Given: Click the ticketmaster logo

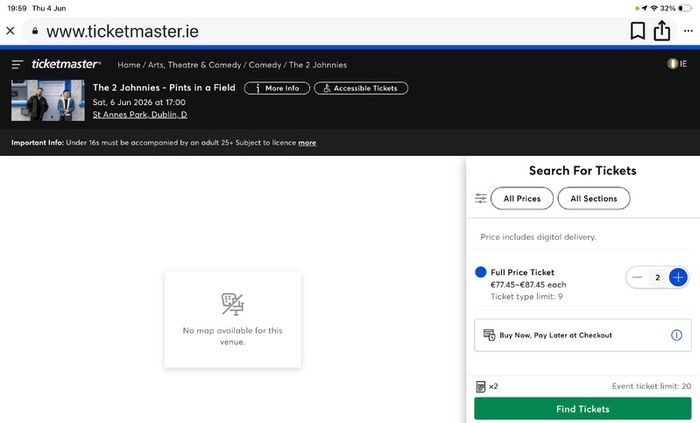Looking at the screenshot, I should (x=66, y=64).
